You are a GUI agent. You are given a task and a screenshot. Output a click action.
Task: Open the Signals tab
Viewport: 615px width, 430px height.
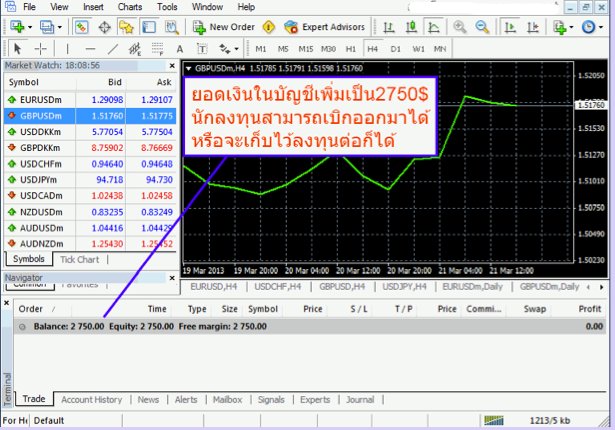(x=271, y=399)
